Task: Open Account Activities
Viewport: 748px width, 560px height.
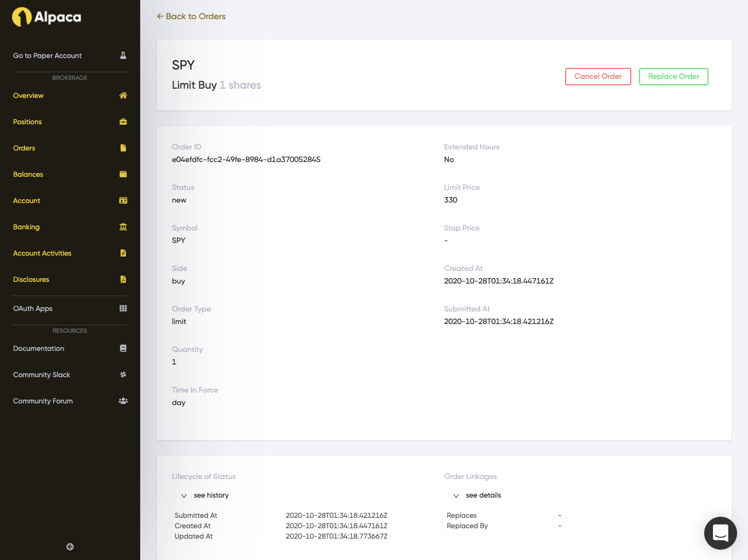Action: (42, 253)
